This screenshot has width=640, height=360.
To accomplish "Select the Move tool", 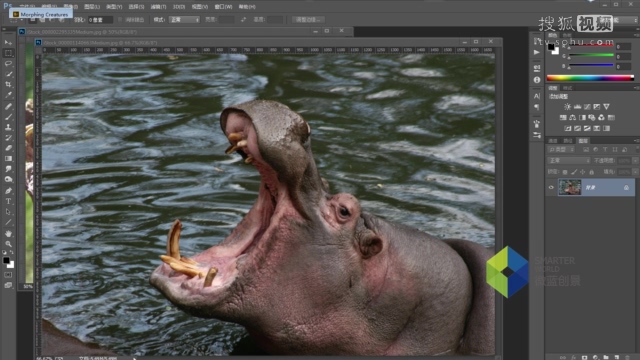I will [x=8, y=42].
